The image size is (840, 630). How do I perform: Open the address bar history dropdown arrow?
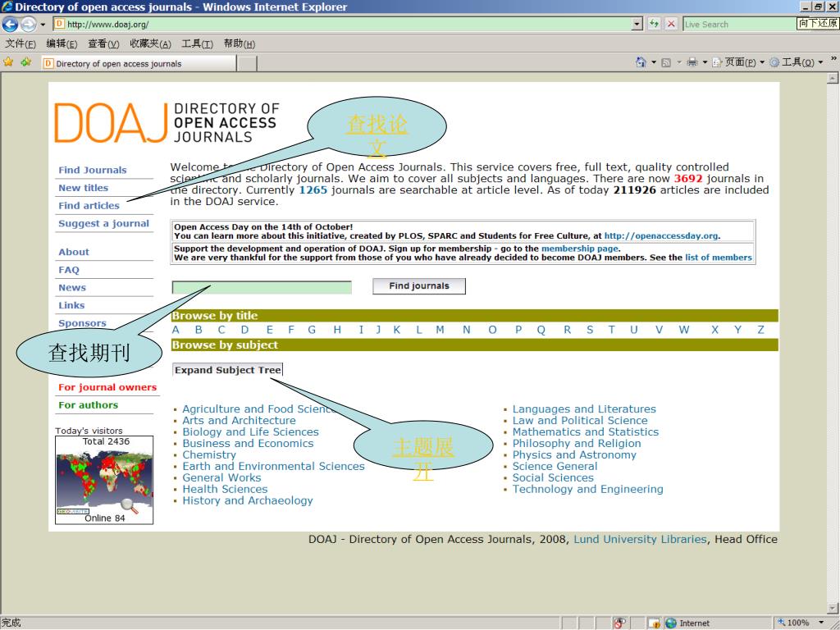[637, 24]
